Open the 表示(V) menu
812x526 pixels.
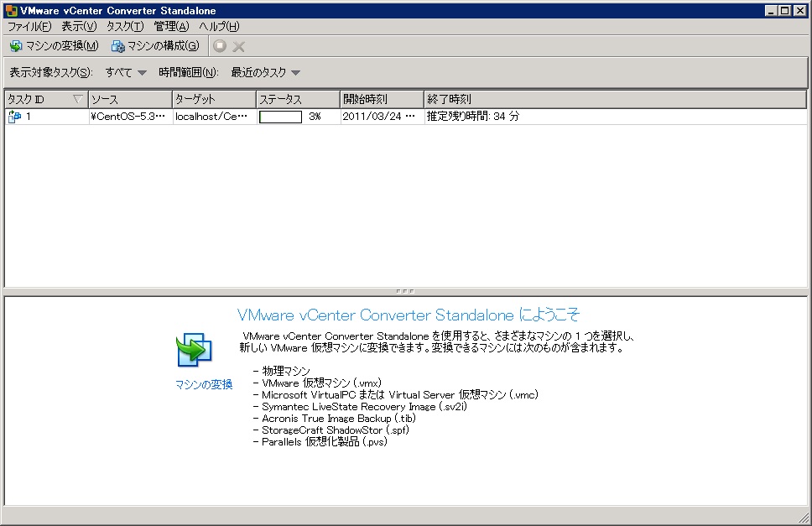coord(79,26)
